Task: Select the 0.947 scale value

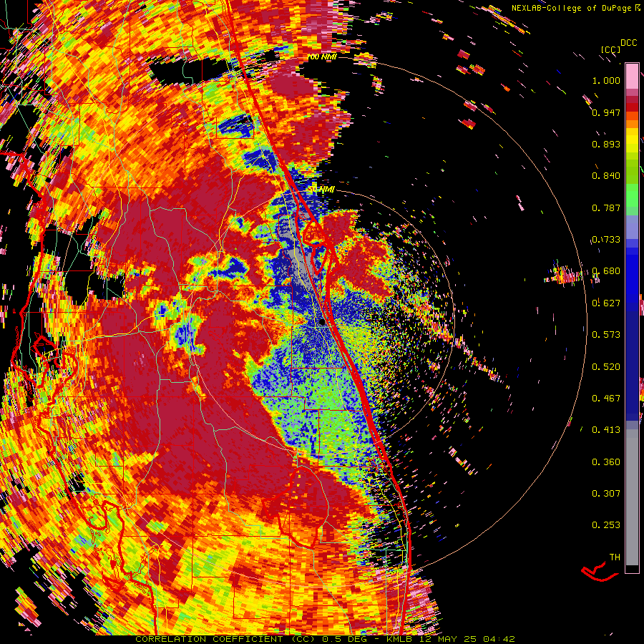Action: coord(606,112)
